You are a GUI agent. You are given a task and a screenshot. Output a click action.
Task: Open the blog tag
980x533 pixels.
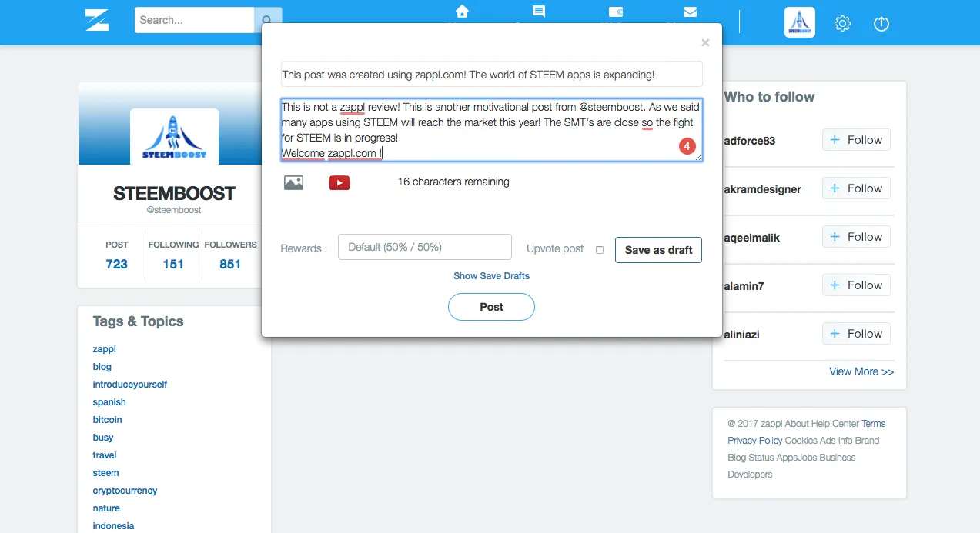coord(102,367)
